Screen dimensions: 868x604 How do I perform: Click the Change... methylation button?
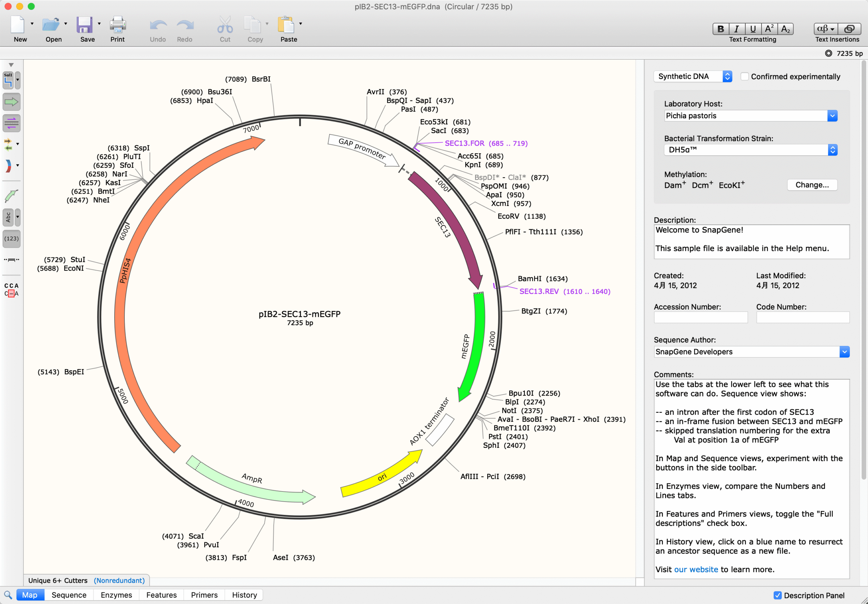tap(812, 185)
